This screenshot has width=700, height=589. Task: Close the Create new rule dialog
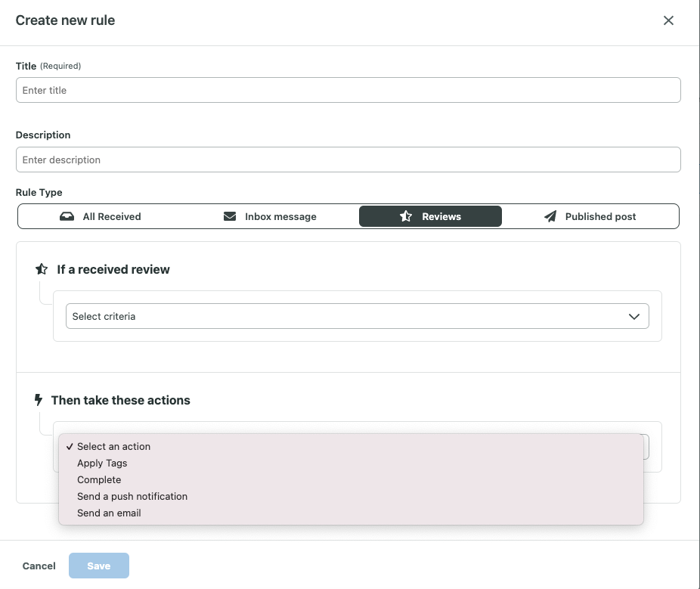point(668,21)
